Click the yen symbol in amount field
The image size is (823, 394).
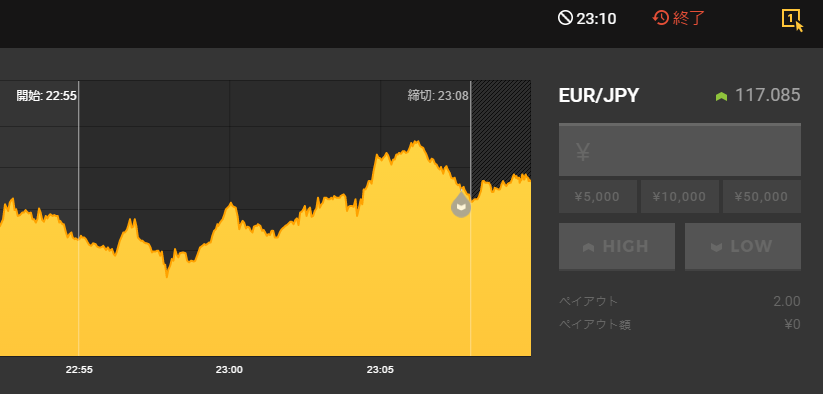(583, 152)
